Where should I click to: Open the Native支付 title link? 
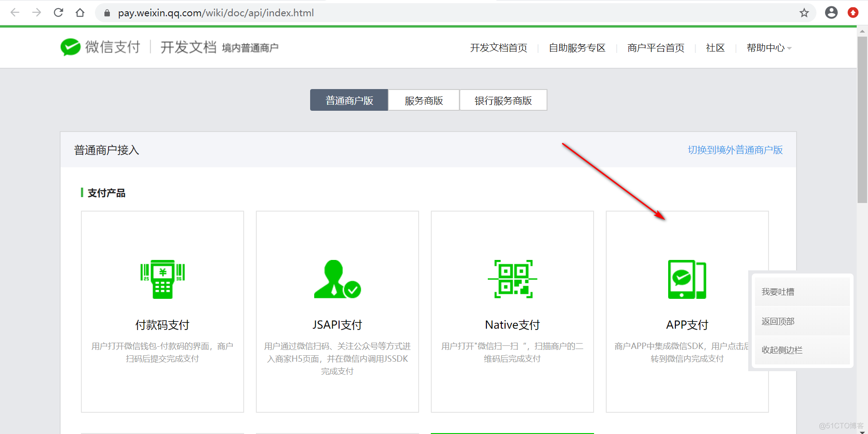click(x=512, y=325)
